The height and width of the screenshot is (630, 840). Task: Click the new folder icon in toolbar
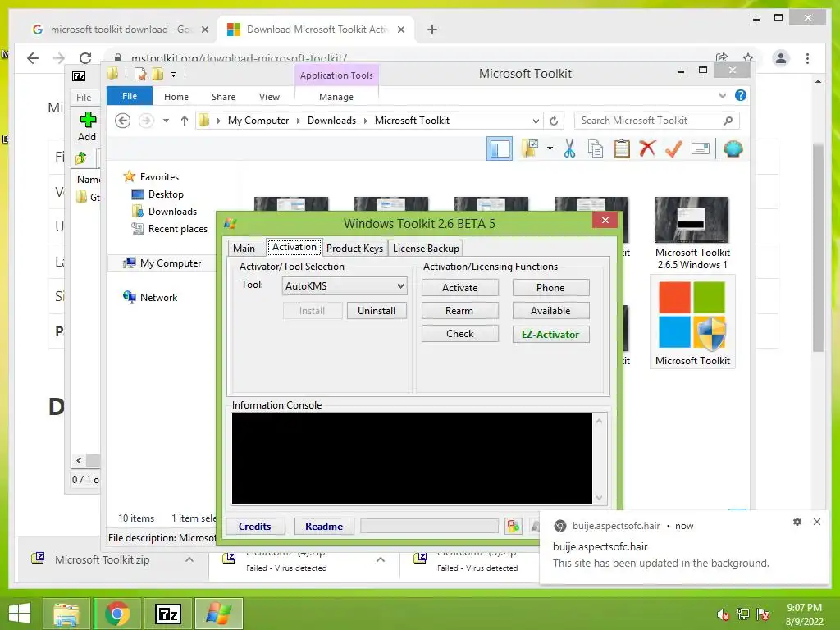pos(530,148)
